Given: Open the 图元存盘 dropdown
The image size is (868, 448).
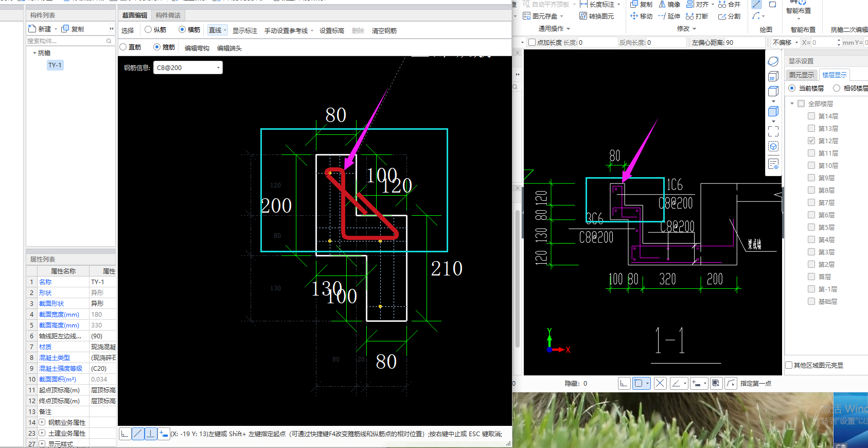Looking at the screenshot, I should 543,16.
